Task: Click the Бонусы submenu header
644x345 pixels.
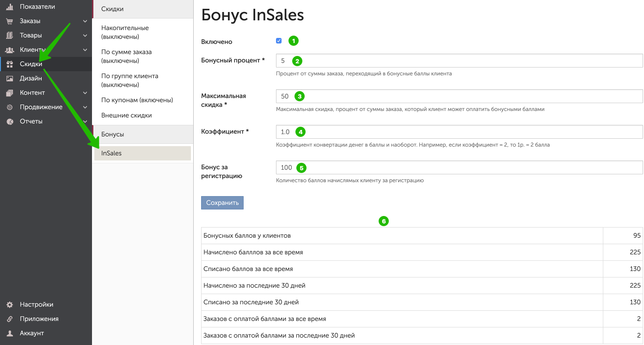Action: click(142, 134)
